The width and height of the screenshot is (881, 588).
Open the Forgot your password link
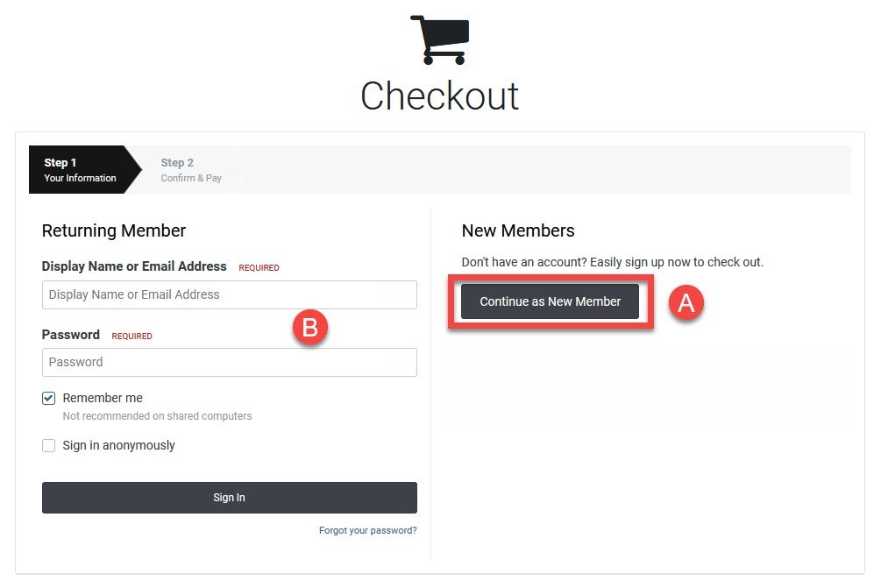[x=367, y=530]
